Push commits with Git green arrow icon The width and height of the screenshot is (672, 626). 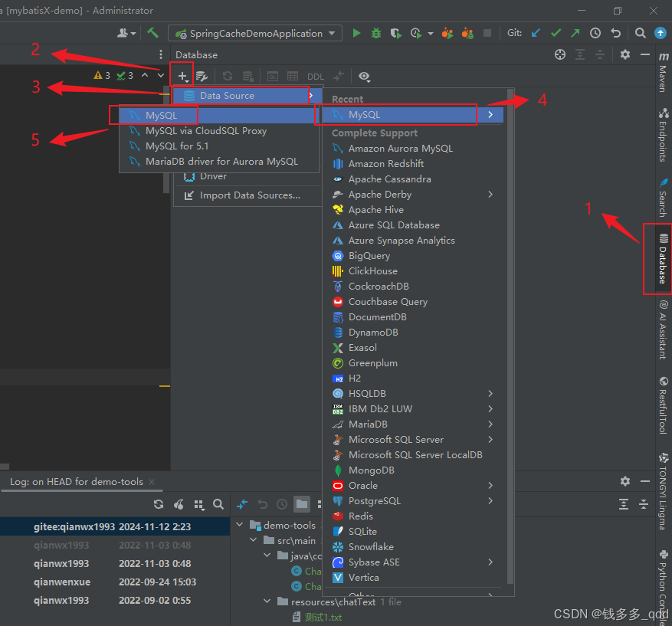tap(575, 33)
